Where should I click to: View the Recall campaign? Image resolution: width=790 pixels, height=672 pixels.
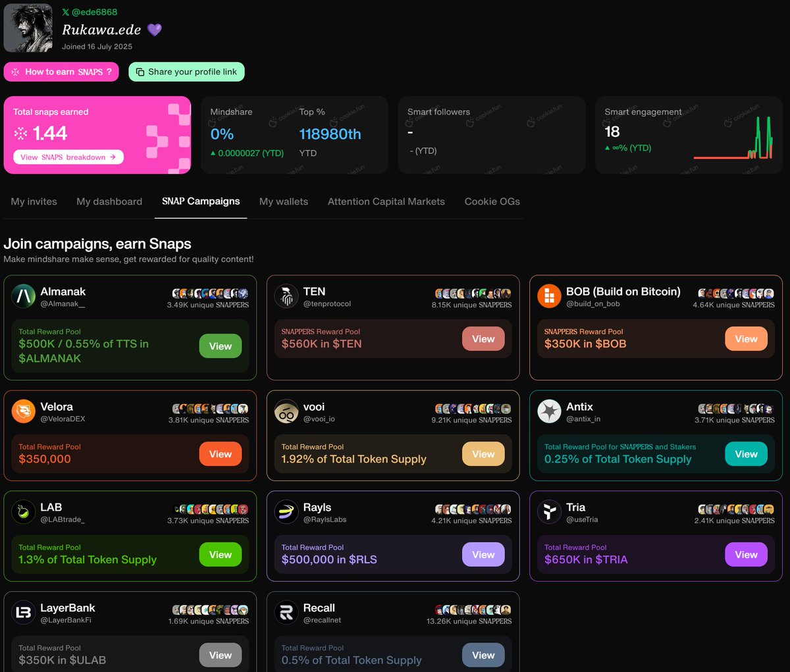pos(483,656)
